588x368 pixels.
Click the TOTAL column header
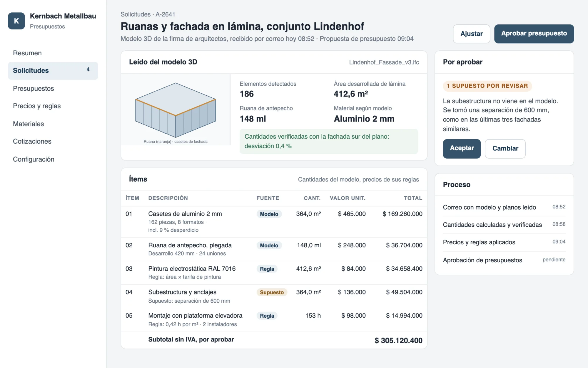point(413,198)
